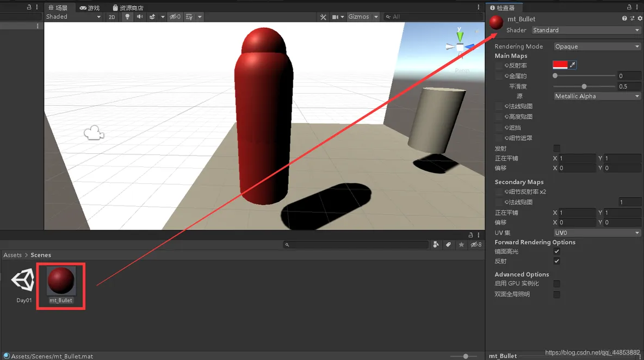Click mt_Bullet material preview sphere in Inspector
644x360 pixels.
pyautogui.click(x=496, y=22)
